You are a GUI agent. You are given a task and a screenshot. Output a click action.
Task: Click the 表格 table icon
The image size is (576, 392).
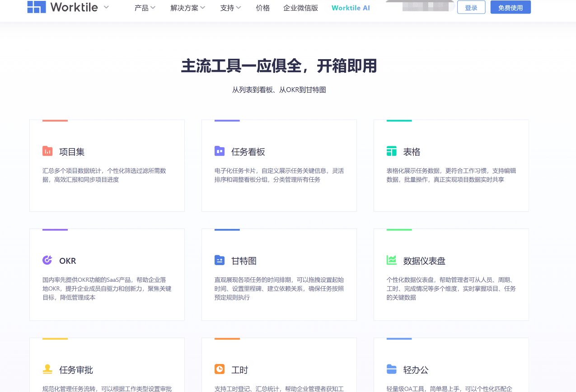pos(392,151)
